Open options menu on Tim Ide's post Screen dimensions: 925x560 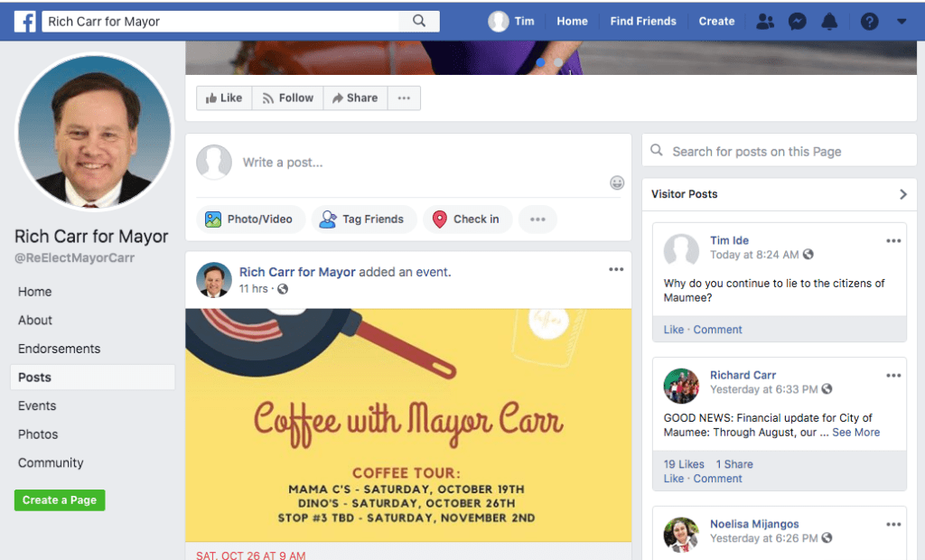(x=893, y=241)
